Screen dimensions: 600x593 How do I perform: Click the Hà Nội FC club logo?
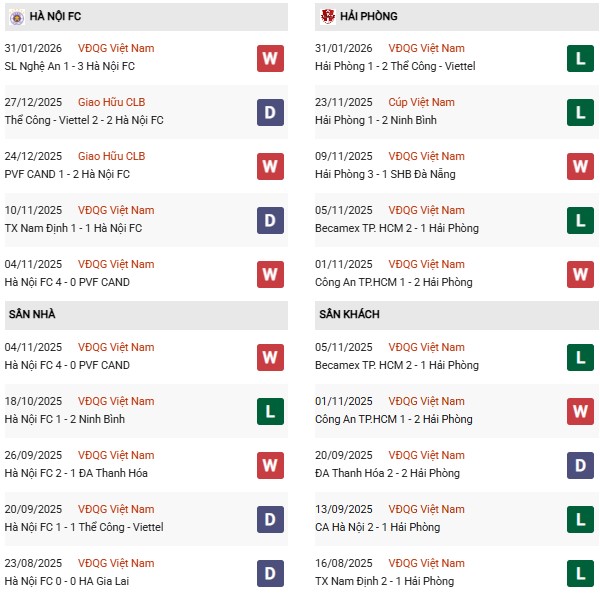15,16
